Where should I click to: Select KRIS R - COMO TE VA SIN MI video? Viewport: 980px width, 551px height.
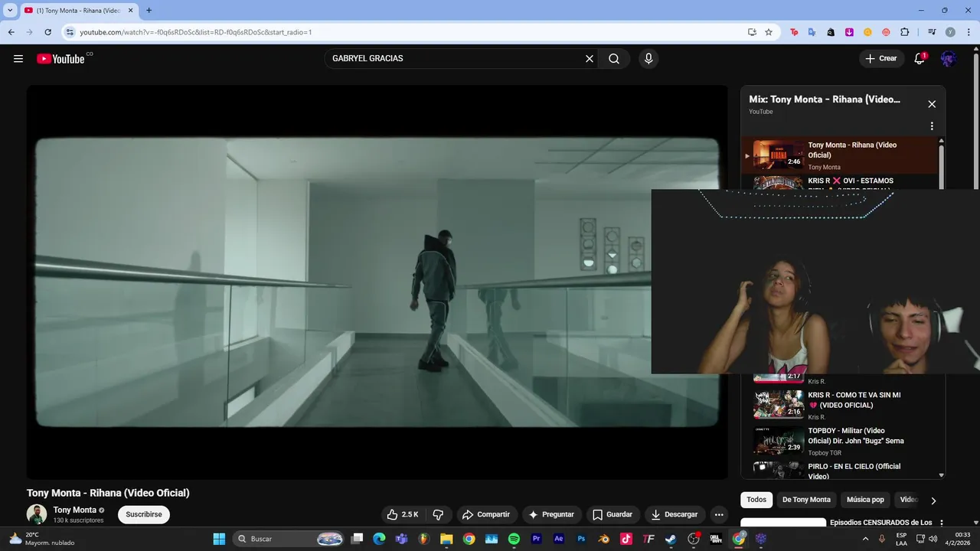(840, 405)
